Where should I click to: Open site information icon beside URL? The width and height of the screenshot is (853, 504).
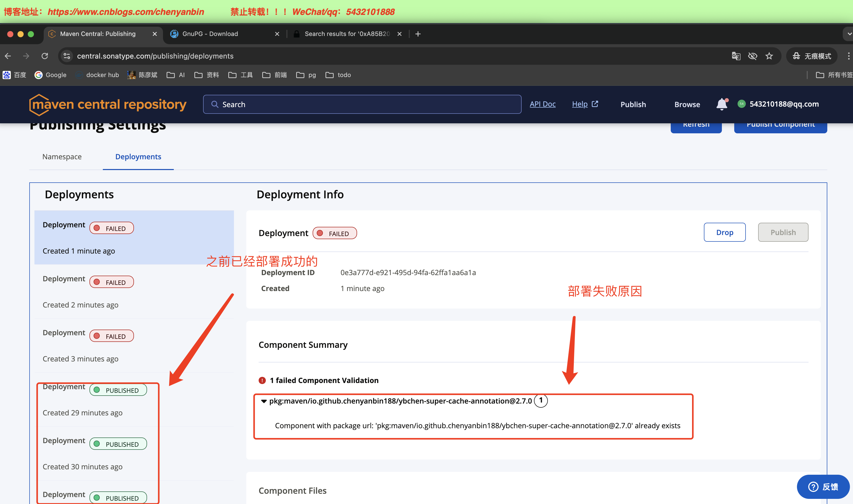tap(67, 56)
